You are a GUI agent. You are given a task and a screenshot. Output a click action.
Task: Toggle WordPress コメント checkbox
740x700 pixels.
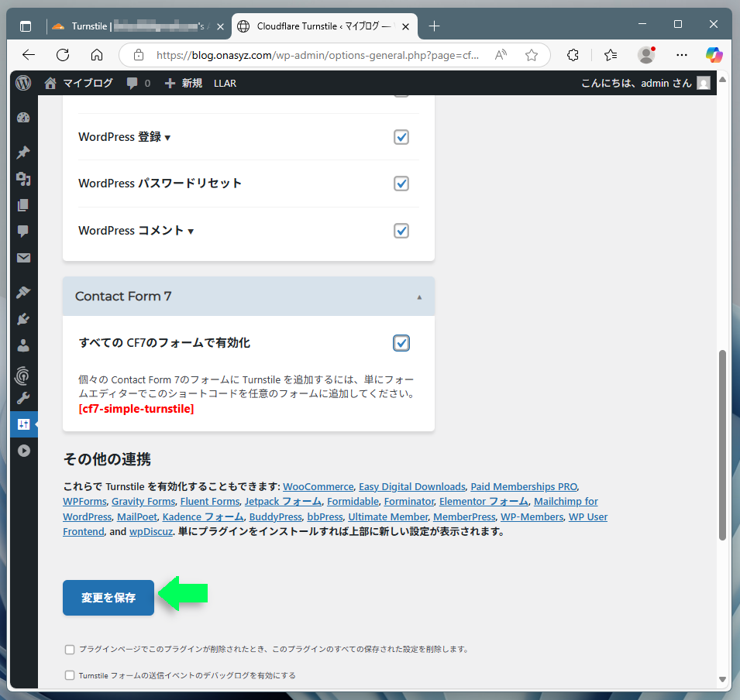tap(401, 231)
